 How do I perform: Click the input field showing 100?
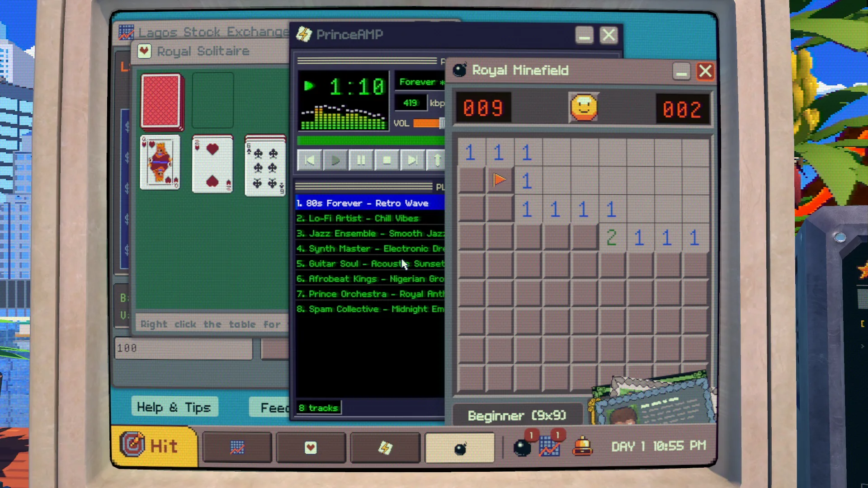coord(184,348)
